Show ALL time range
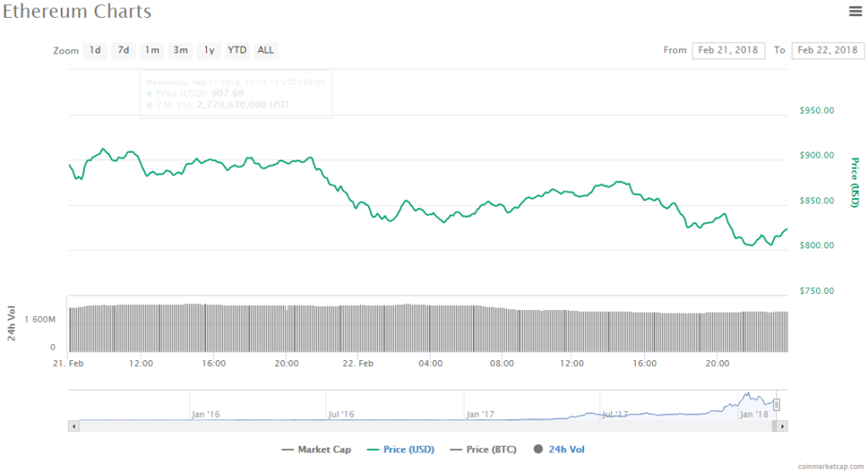Viewport: 868px width, 472px height. 266,50
